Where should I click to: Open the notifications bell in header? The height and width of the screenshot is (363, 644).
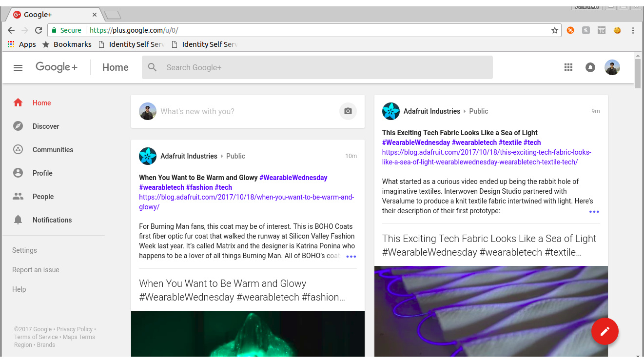(590, 67)
